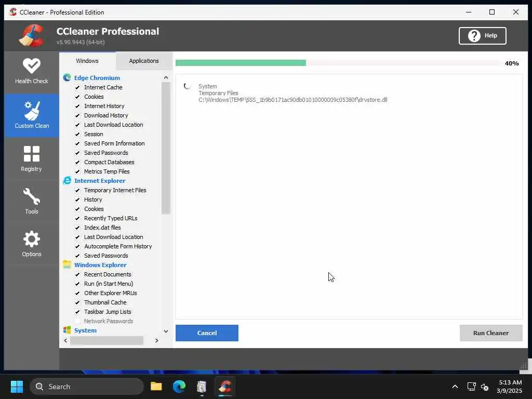This screenshot has height=399, width=532.
Task: Uncheck Index.dat files
Action: point(77,228)
